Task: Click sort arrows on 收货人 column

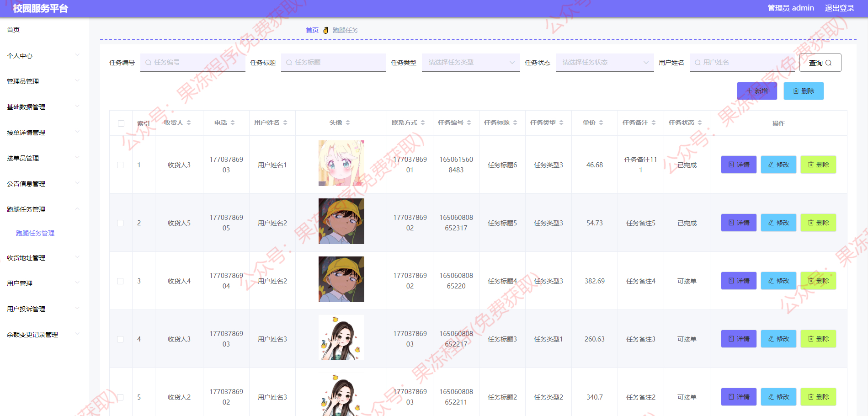Action: coord(189,123)
